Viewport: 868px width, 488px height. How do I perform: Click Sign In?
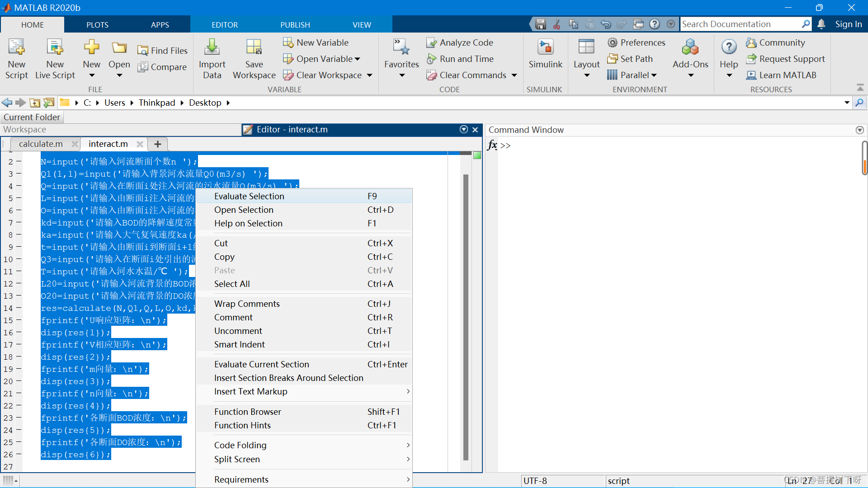(x=848, y=24)
